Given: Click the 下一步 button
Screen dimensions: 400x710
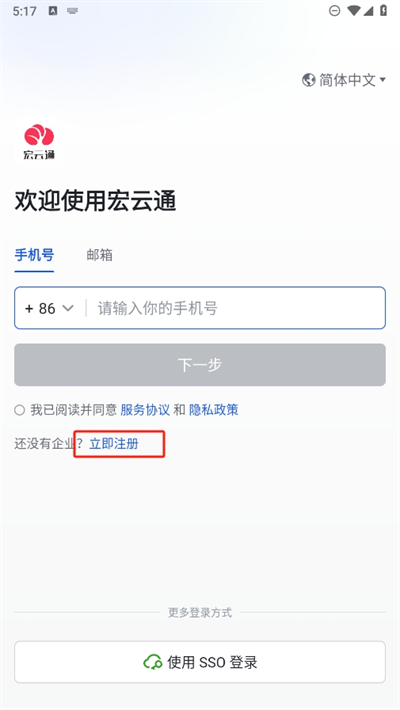Looking at the screenshot, I should pyautogui.click(x=200, y=365).
